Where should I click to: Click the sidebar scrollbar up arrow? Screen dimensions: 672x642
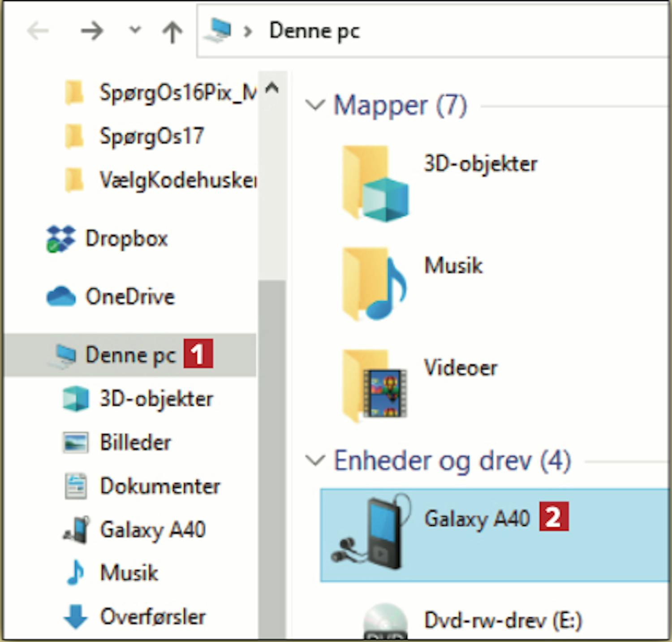point(272,88)
